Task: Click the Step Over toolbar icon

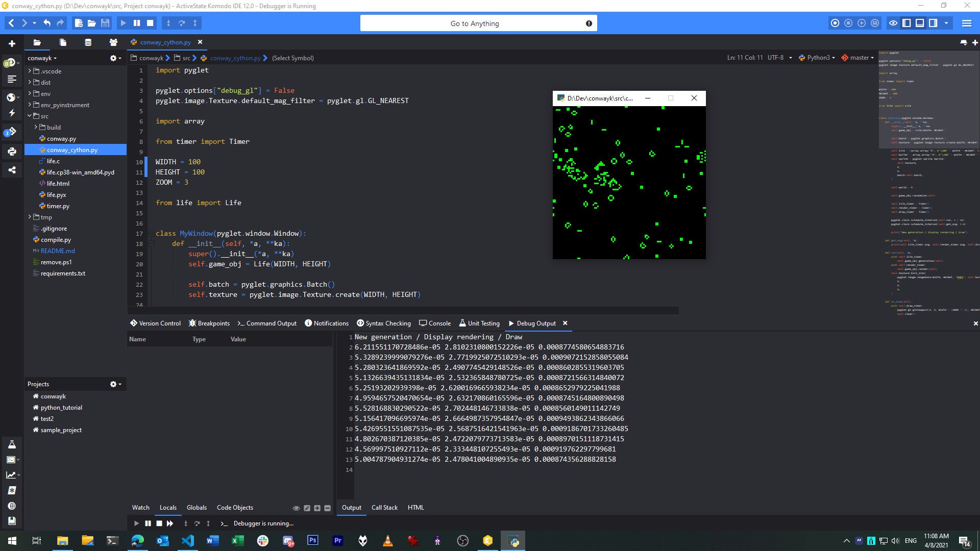Action: (182, 23)
